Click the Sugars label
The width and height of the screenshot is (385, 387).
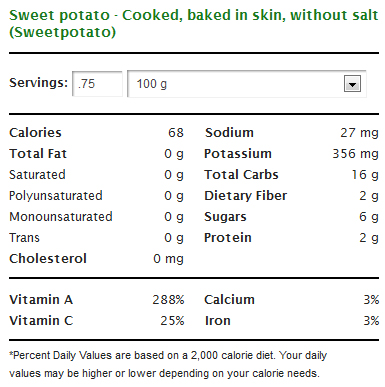[225, 217]
